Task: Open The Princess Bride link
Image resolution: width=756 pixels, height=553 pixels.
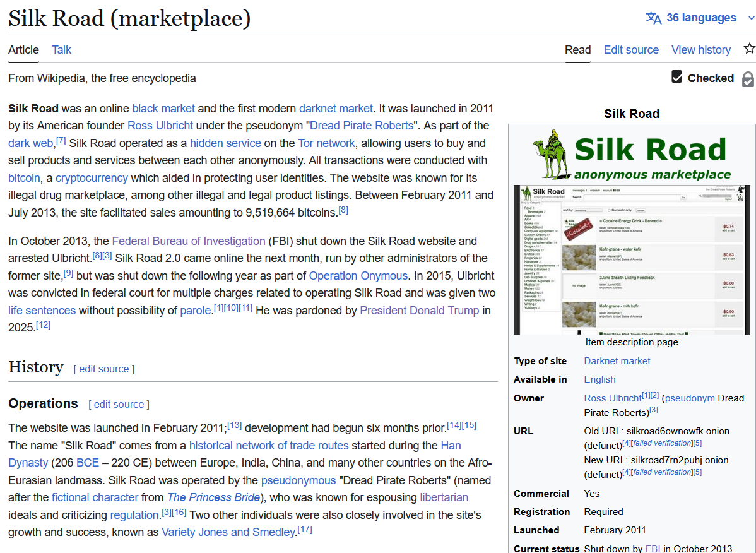Action: (x=213, y=497)
